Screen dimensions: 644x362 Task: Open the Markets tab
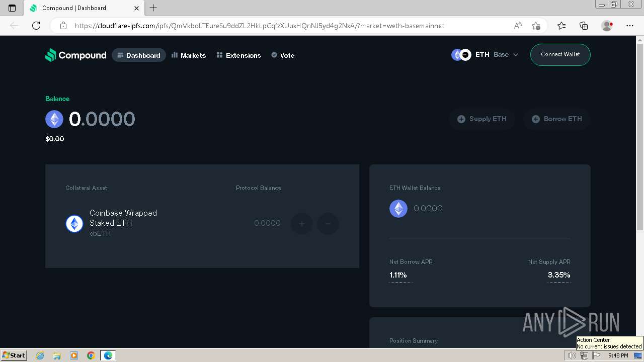point(189,55)
